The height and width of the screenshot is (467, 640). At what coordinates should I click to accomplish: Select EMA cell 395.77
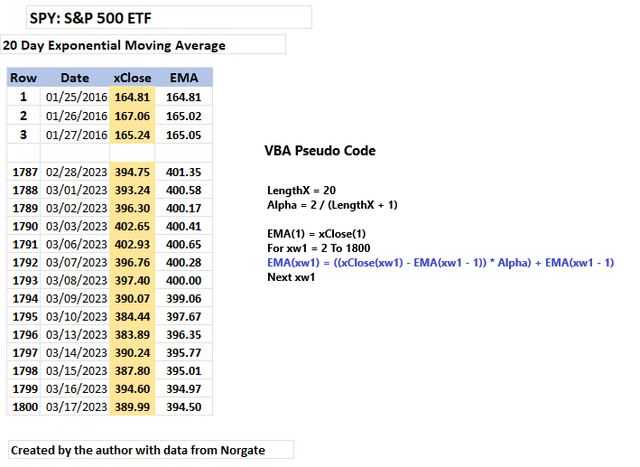[x=184, y=353]
